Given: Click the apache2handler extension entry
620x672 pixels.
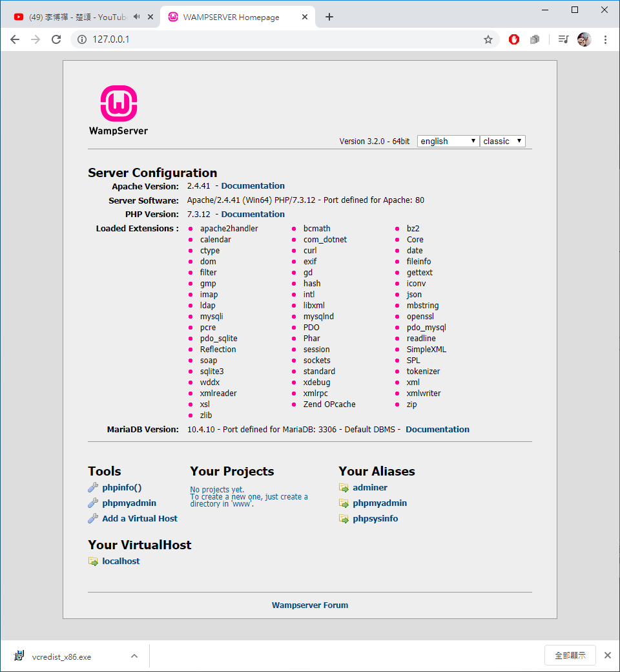Looking at the screenshot, I should [229, 229].
